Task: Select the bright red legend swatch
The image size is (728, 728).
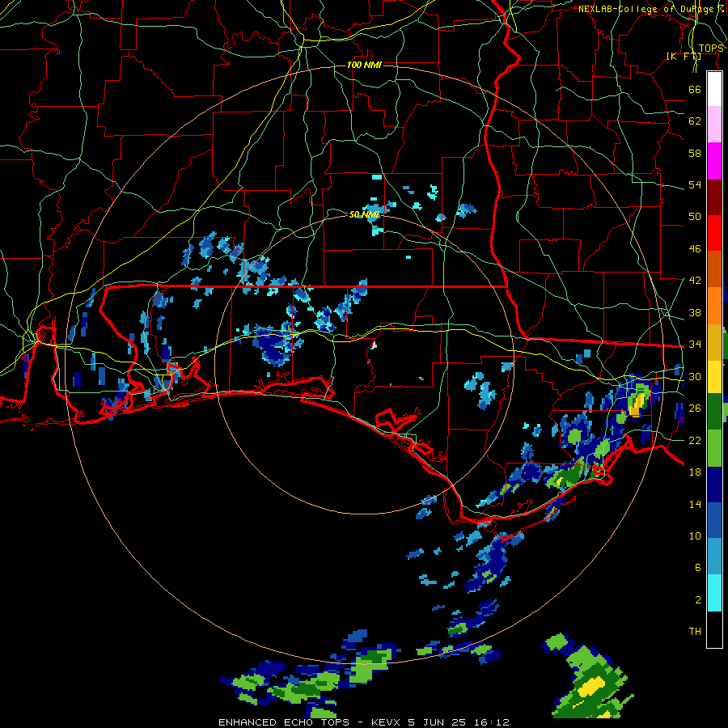Action: coord(714,233)
